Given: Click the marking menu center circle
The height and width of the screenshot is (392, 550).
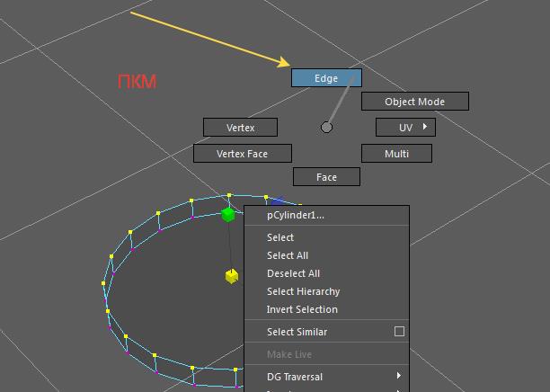Looking at the screenshot, I should tap(326, 127).
